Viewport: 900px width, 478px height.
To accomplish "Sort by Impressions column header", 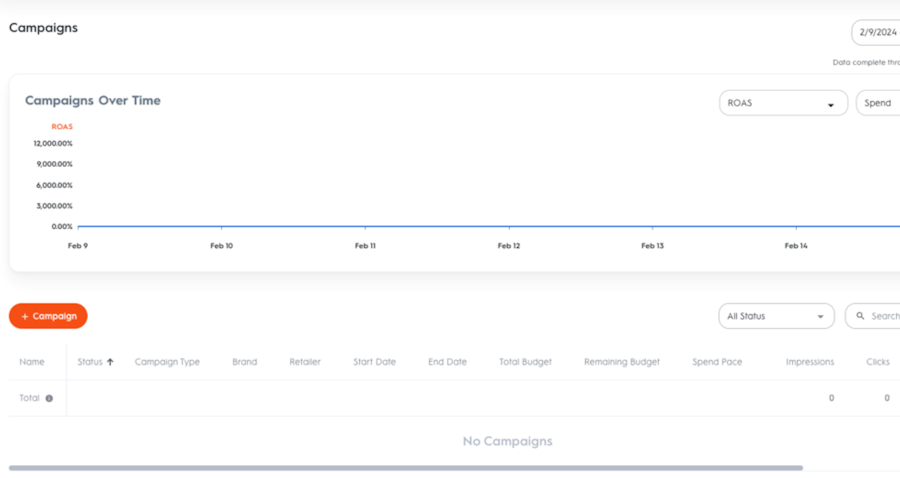I will tap(809, 362).
